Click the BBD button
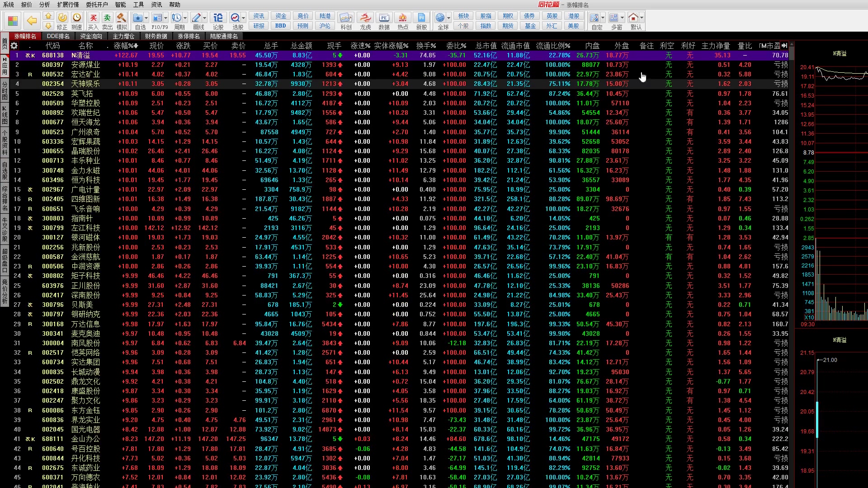868x488 pixels. (281, 26)
